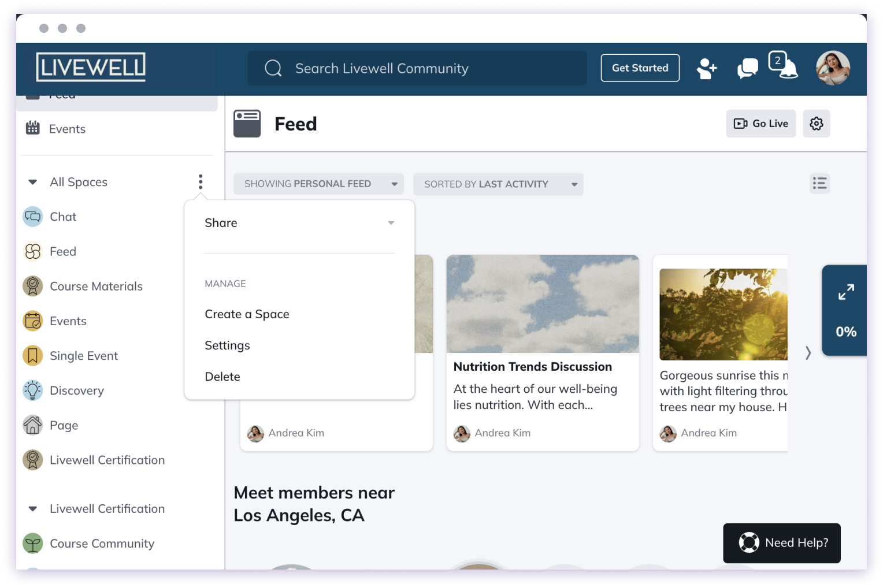
Task: Click the Get Started button
Action: (640, 68)
